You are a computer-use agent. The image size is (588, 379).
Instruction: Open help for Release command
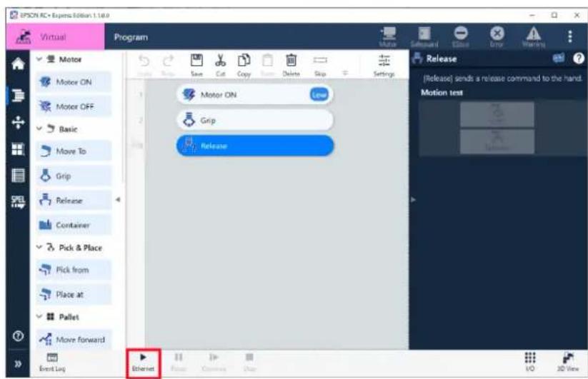tap(578, 58)
